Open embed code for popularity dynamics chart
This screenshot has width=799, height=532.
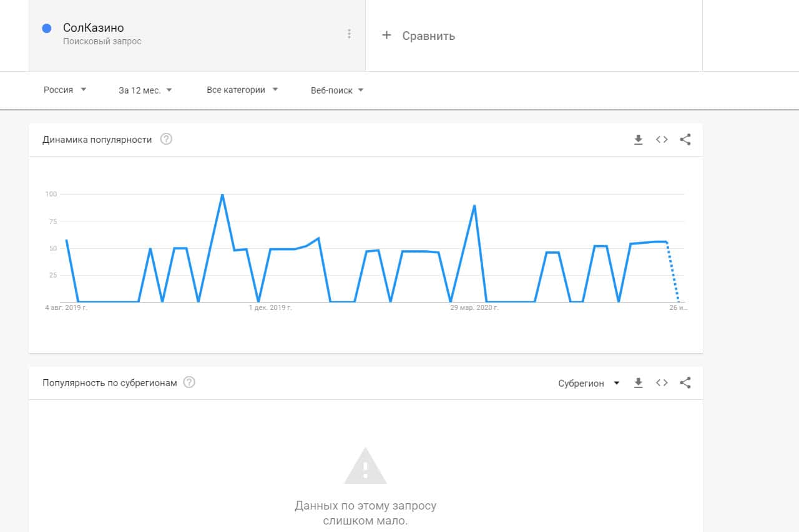(x=662, y=140)
